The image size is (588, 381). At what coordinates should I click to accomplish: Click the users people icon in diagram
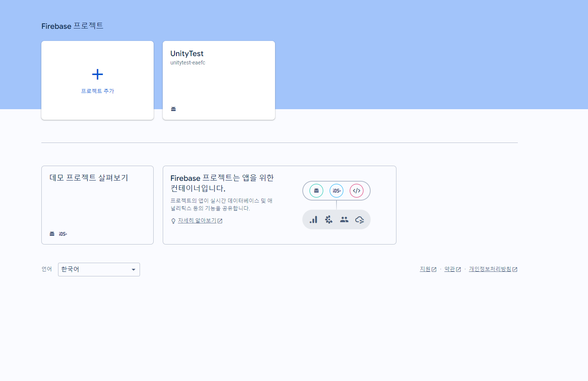[x=344, y=220]
